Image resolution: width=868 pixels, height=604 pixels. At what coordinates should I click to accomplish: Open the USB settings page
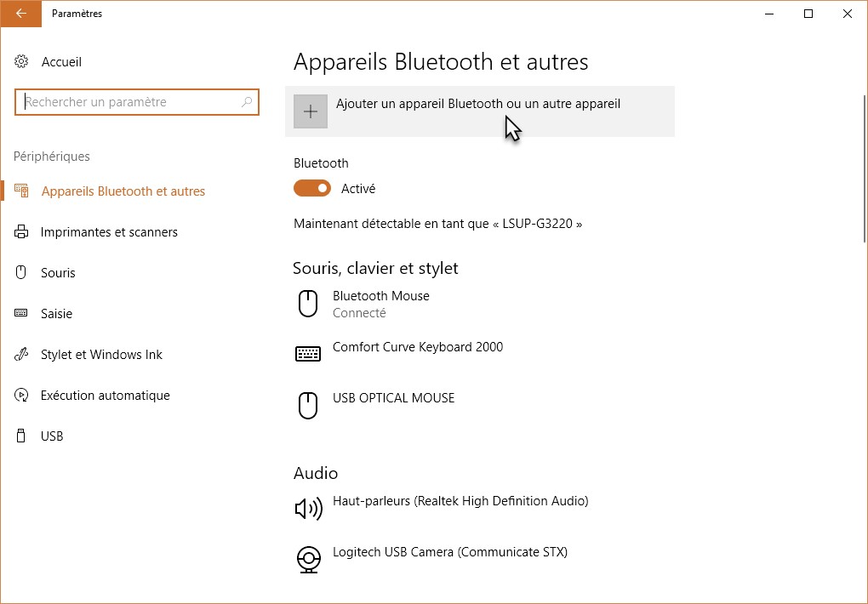pyautogui.click(x=52, y=436)
